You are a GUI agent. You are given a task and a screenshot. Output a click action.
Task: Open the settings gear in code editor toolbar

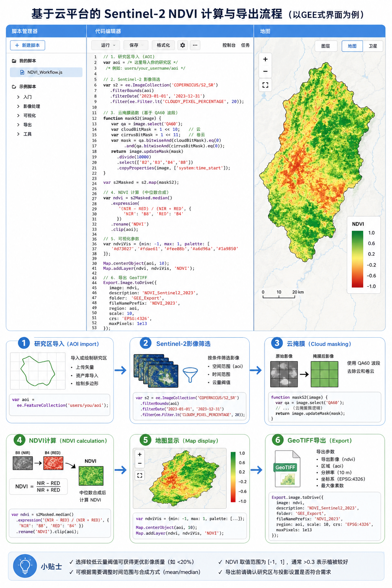[x=183, y=45]
